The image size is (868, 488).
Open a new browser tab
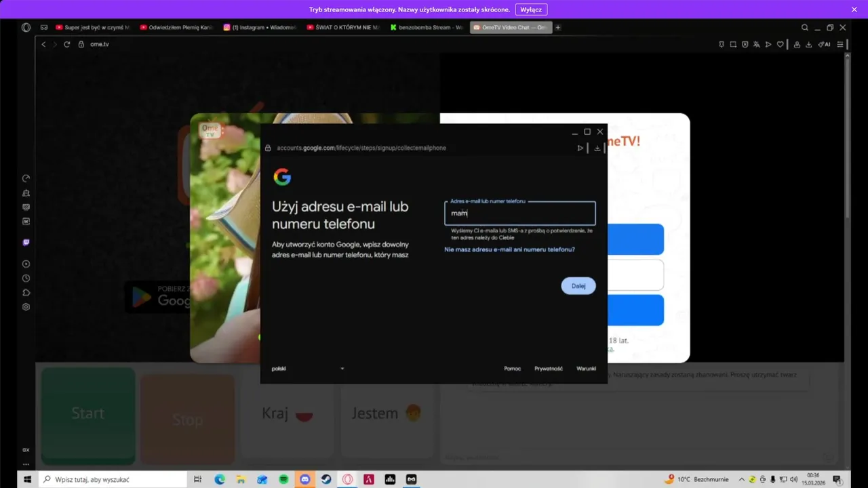pyautogui.click(x=558, y=28)
